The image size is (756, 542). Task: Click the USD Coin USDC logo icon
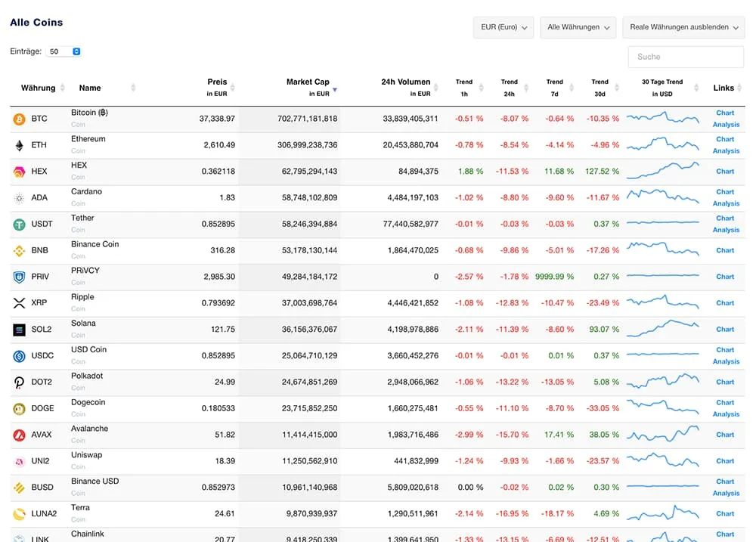point(20,356)
